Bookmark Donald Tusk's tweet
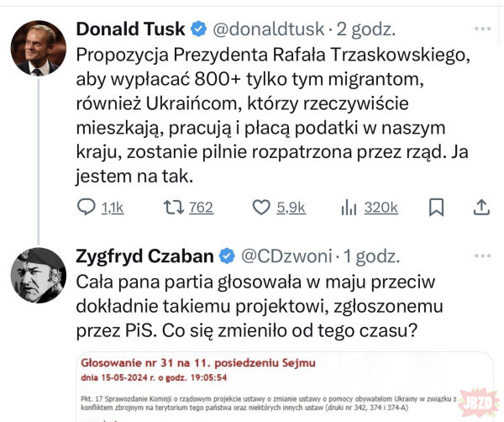The width and height of the screenshot is (504, 422). click(x=436, y=207)
